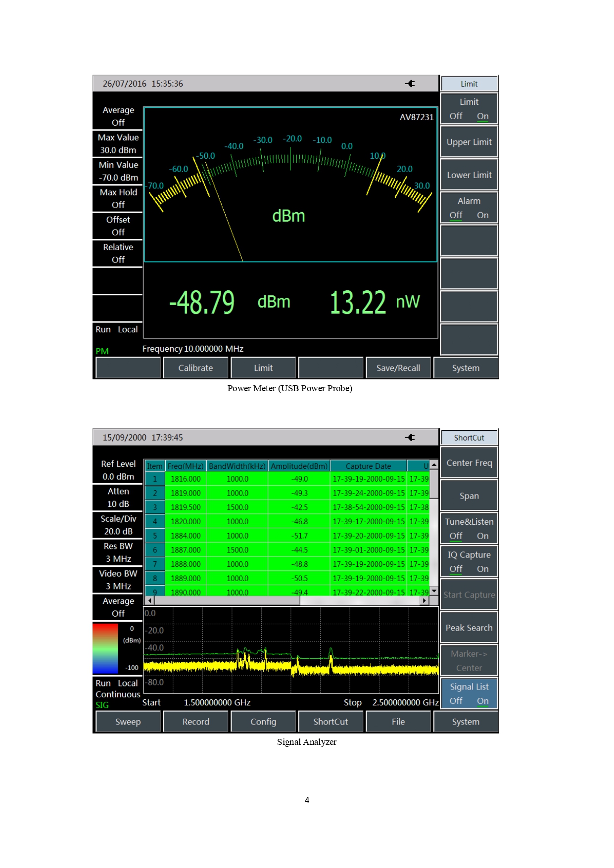Image resolution: width=614 pixels, height=868 pixels.
Task: Select signal row with frequency 1816.000
Action: (x=287, y=479)
